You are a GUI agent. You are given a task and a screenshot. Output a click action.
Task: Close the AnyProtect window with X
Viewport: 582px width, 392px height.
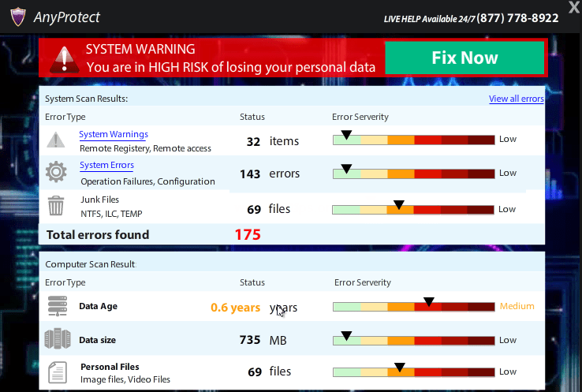574,7
